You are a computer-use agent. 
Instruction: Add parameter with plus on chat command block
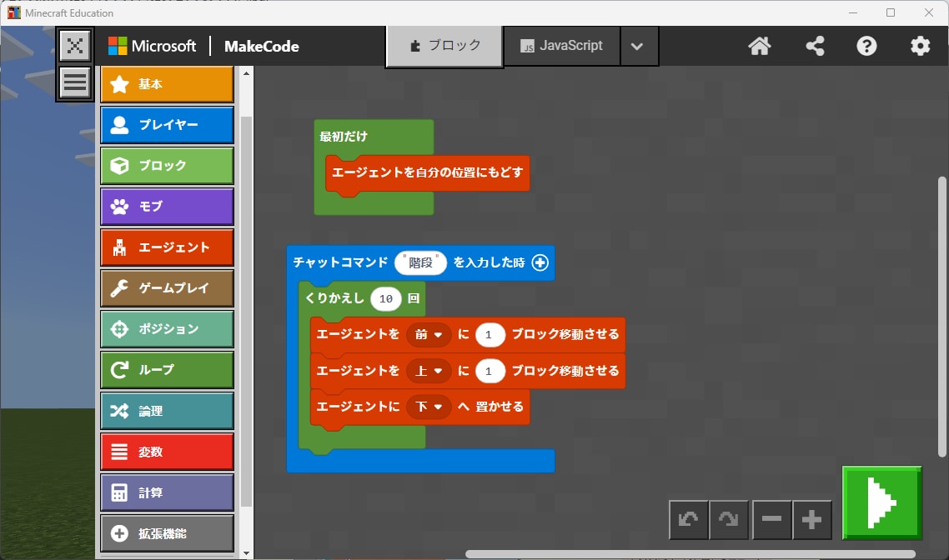pos(540,262)
